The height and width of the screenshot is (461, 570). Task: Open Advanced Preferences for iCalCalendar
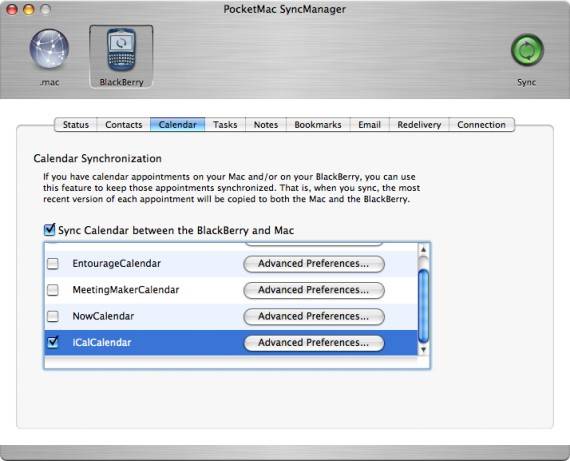pyautogui.click(x=314, y=343)
